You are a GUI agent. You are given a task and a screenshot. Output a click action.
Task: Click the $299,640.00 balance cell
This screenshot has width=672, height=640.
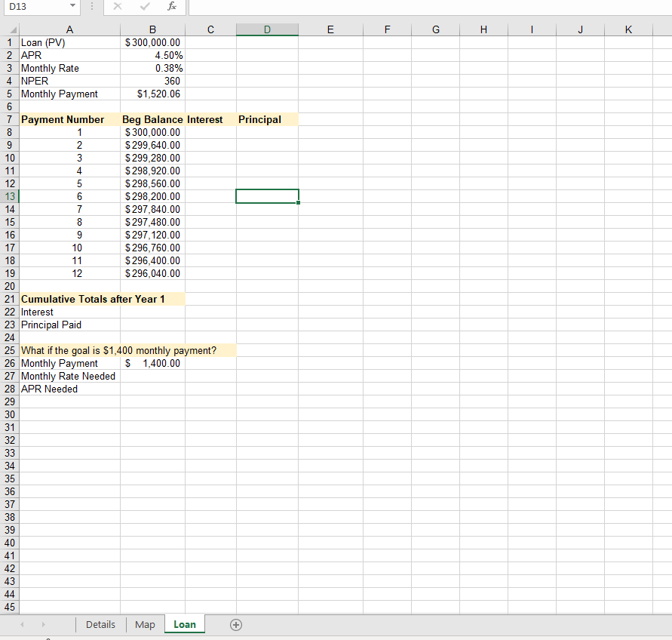[152, 146]
